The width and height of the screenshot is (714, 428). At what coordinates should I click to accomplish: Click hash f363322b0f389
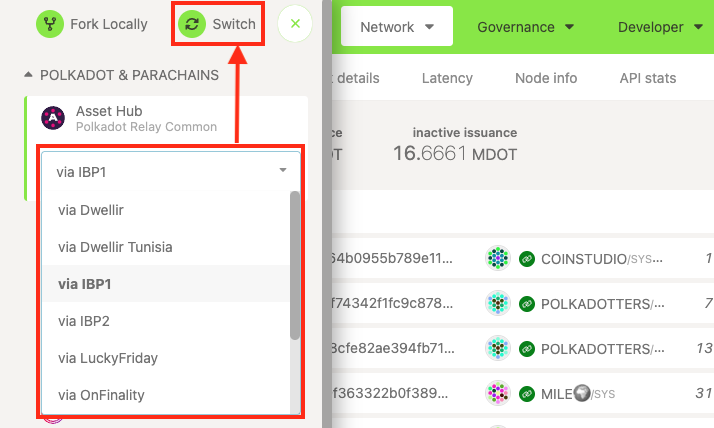391,392
